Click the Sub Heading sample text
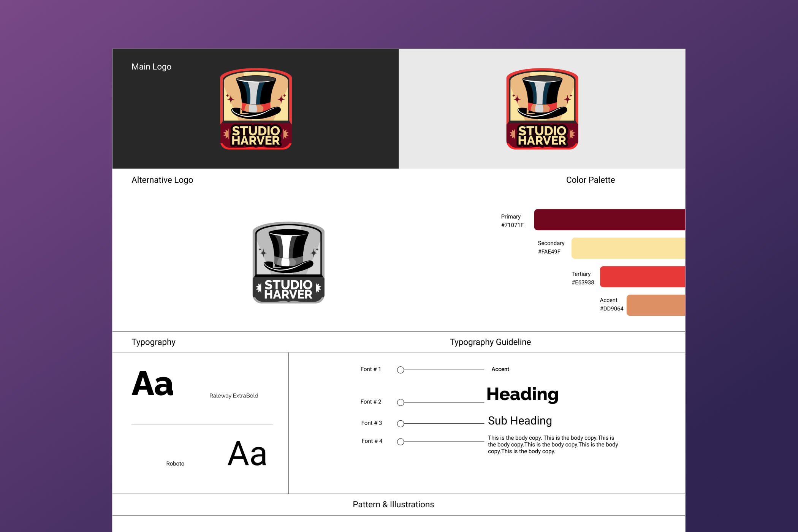 click(519, 421)
